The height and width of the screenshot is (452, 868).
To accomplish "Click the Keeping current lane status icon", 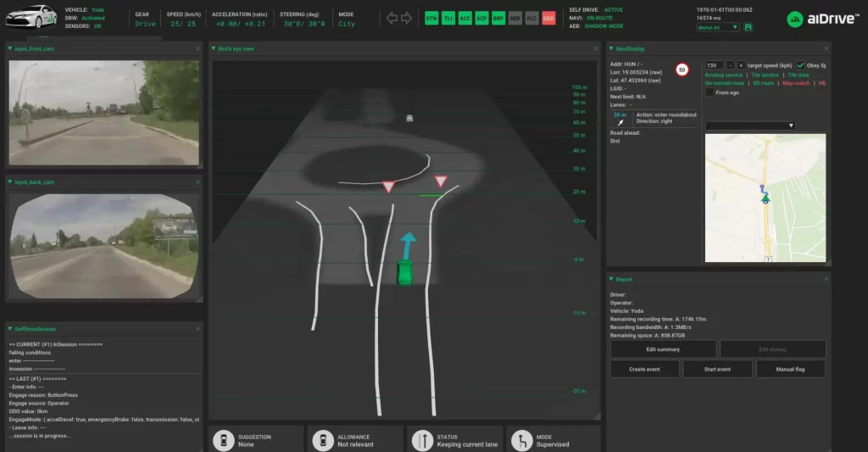I will [x=422, y=439].
